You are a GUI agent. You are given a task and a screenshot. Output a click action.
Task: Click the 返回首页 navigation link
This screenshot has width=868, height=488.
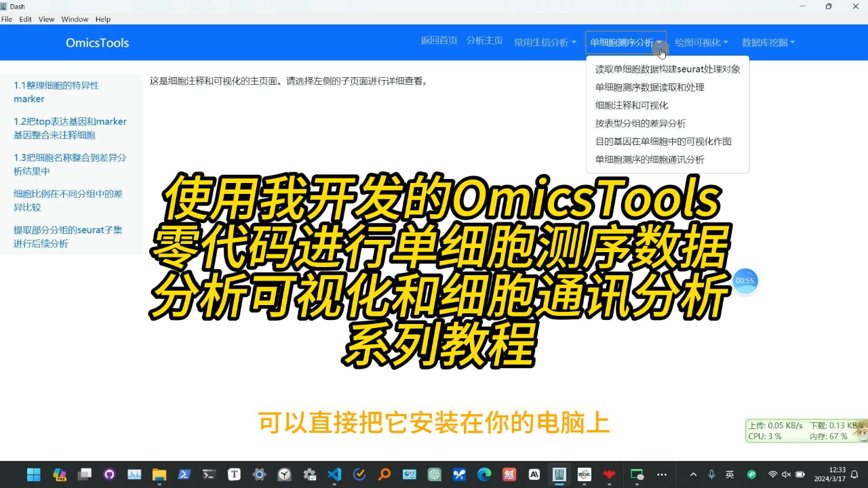click(439, 41)
